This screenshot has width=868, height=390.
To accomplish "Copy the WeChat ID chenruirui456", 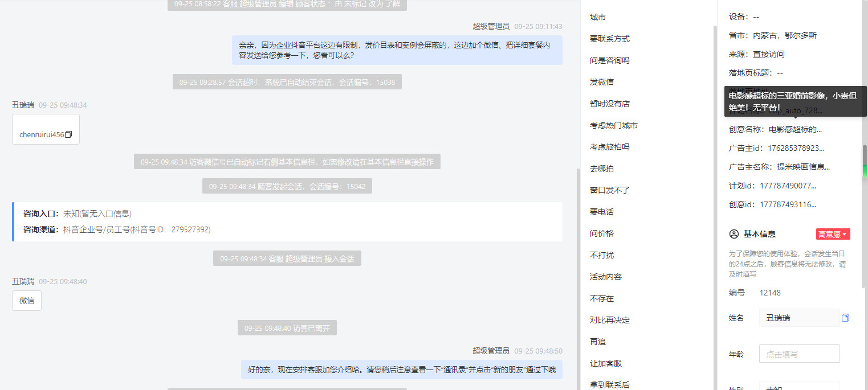I will point(68,135).
